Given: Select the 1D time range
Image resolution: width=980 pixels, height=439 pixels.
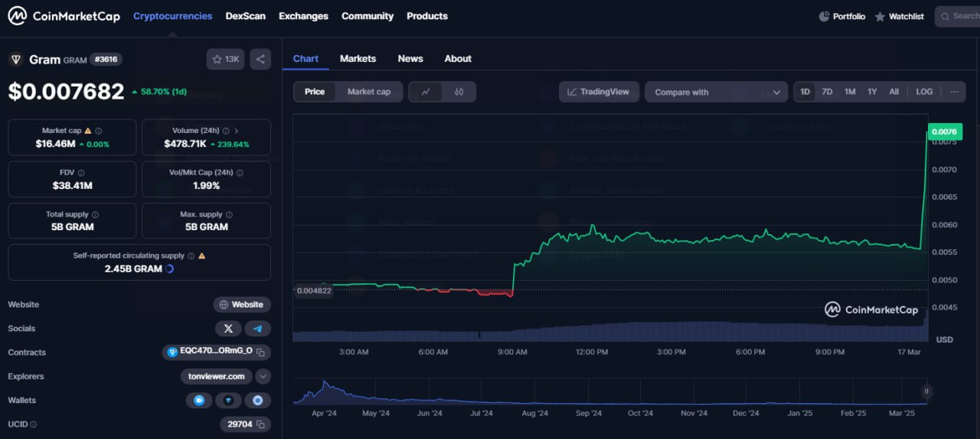Looking at the screenshot, I should click(x=805, y=92).
